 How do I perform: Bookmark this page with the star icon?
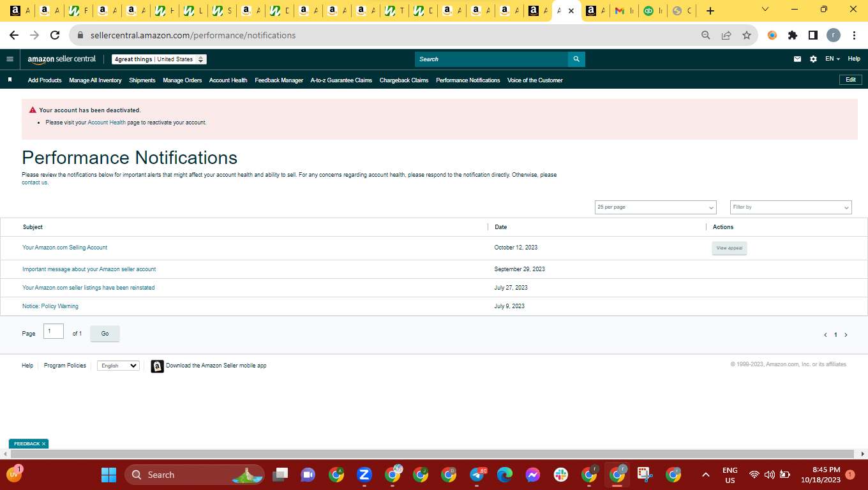[x=747, y=35]
